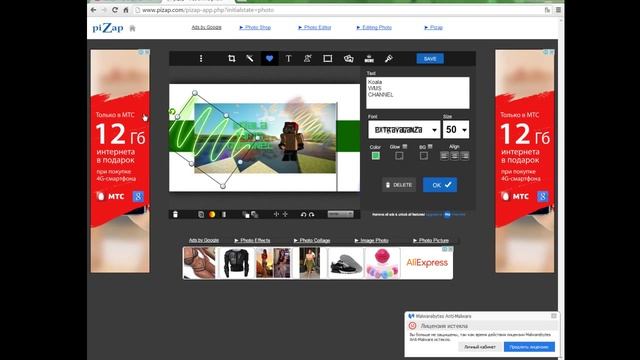
Task: Open the Pizap ad link at top
Action: pos(433,27)
